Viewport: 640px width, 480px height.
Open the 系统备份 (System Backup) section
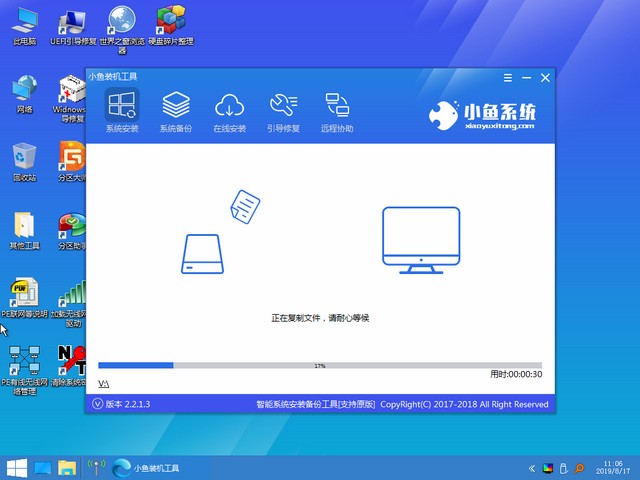(176, 108)
